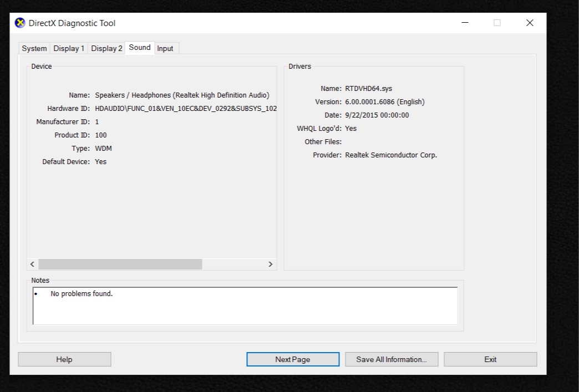The width and height of the screenshot is (579, 392).
Task: Click the DirectX logo icon in title bar
Action: pyautogui.click(x=20, y=23)
